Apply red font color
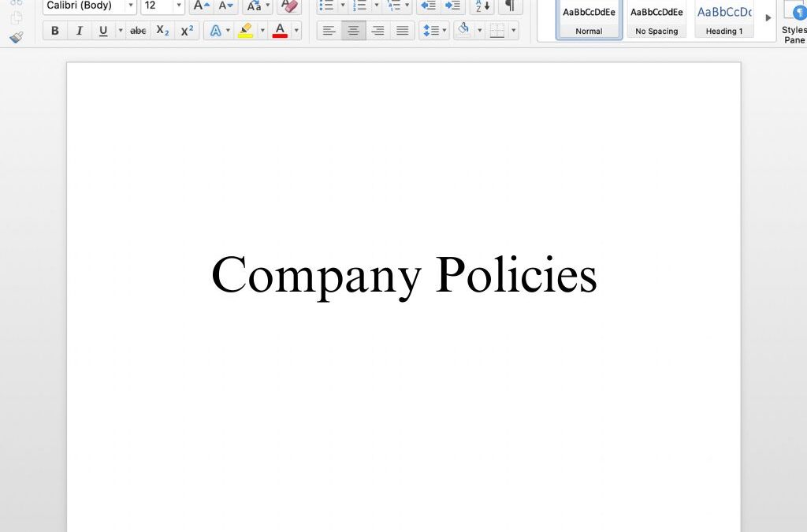The image size is (807, 532). (280, 31)
